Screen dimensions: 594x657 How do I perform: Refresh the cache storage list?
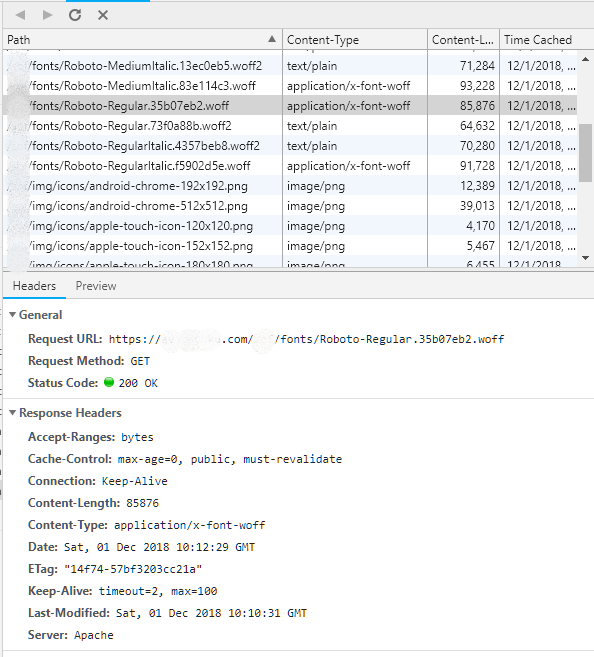[x=75, y=15]
